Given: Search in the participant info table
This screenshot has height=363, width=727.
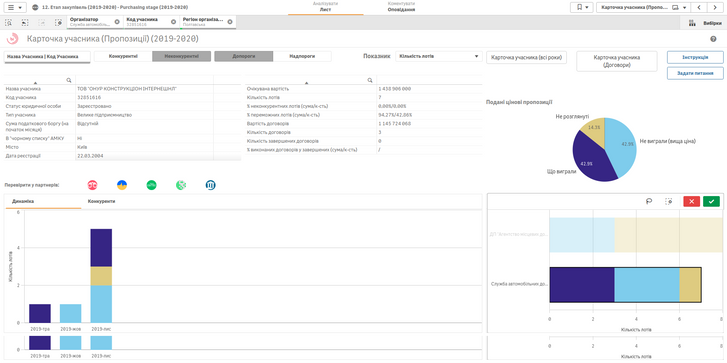Looking at the screenshot, I should click(x=69, y=80).
